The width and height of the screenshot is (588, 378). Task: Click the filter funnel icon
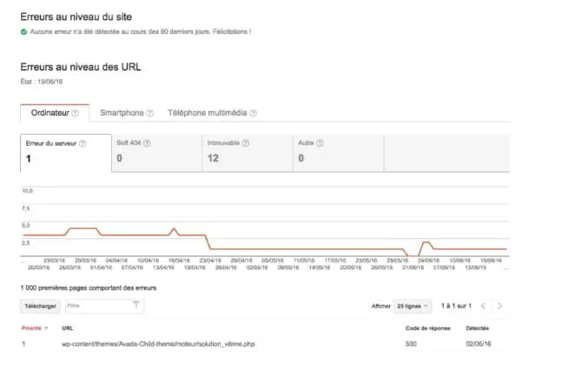coord(136,306)
